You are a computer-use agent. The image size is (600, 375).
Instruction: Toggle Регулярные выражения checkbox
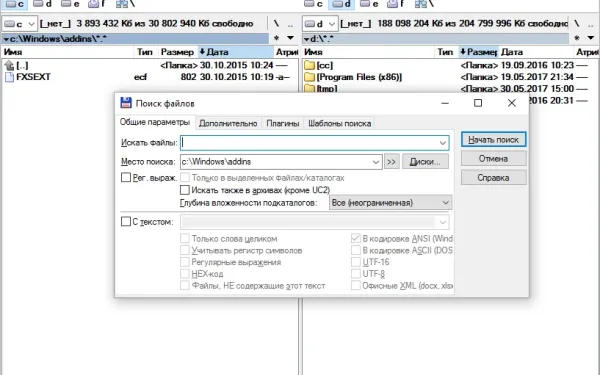[x=185, y=262]
